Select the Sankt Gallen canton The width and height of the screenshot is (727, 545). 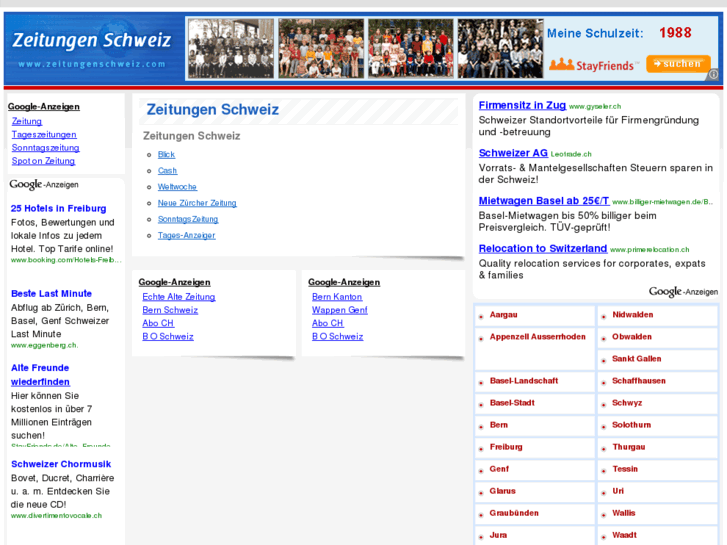[637, 359]
